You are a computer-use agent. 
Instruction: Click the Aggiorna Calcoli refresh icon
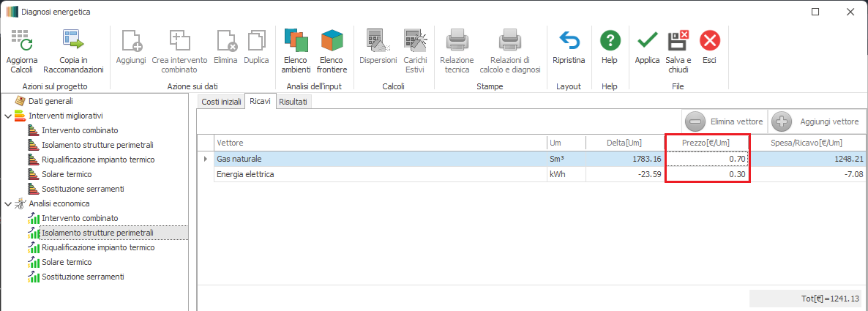point(21,41)
